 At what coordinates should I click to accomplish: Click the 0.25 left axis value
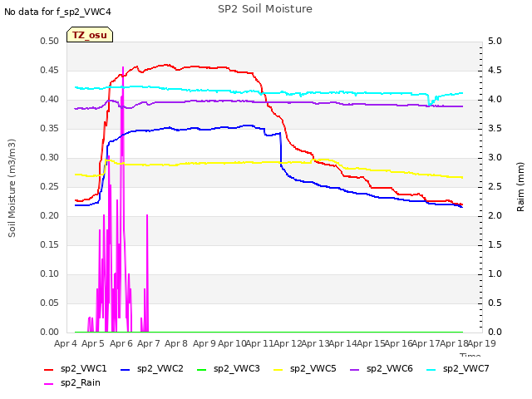(x=50, y=186)
